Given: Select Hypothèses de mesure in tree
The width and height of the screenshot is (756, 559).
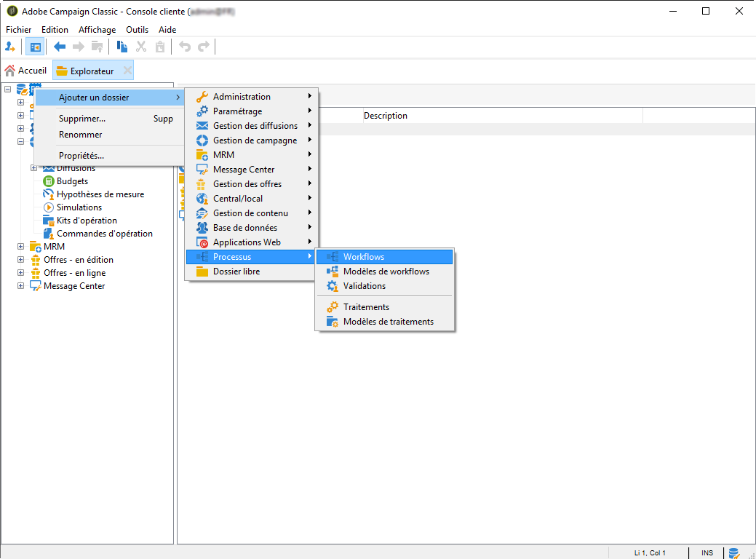Looking at the screenshot, I should [100, 194].
